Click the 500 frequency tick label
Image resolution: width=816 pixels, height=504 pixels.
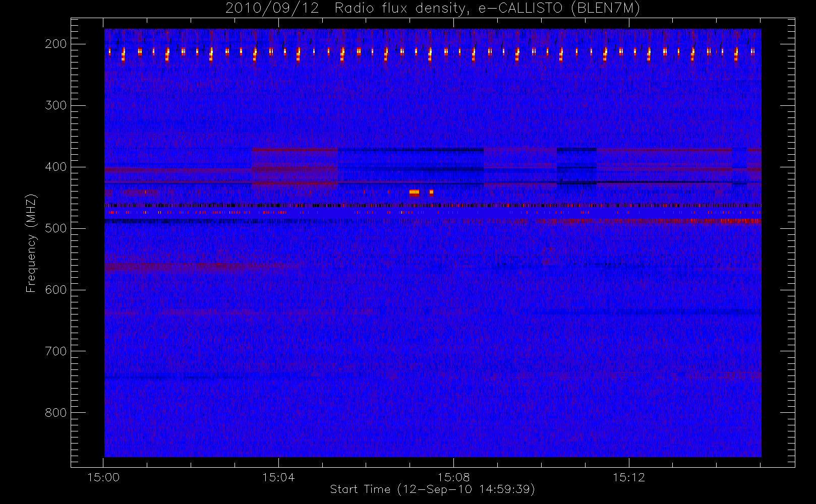(56, 228)
